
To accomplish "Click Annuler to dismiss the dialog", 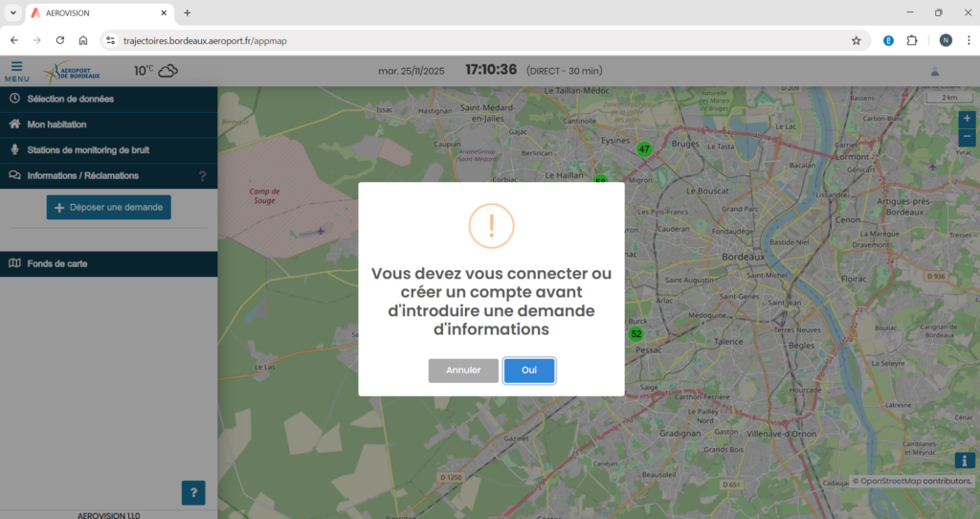I will click(x=463, y=371).
